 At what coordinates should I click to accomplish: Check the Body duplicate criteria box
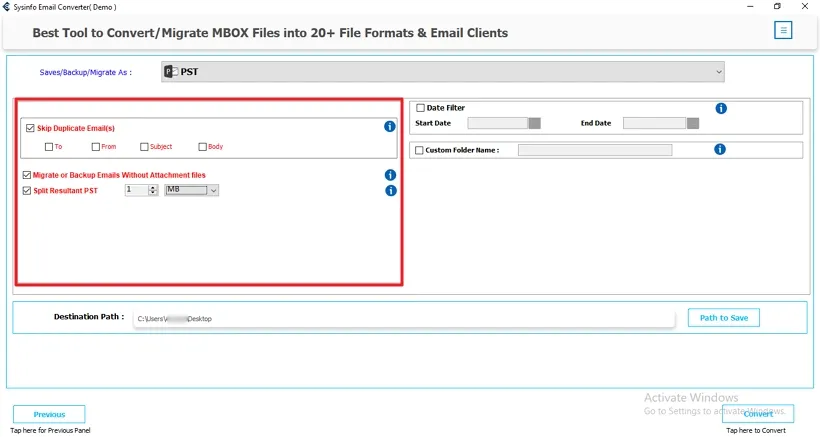coord(202,147)
